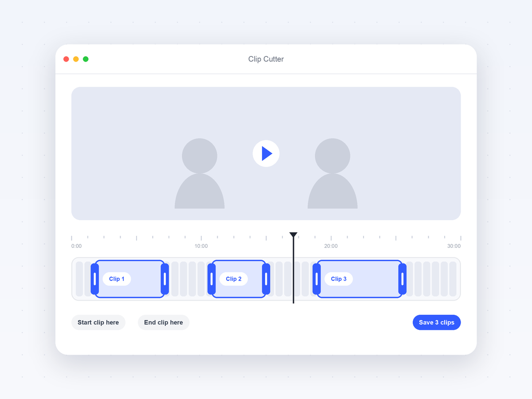Jump to 0:00 on the ruler
Screen dimensions: 532x399
76,246
